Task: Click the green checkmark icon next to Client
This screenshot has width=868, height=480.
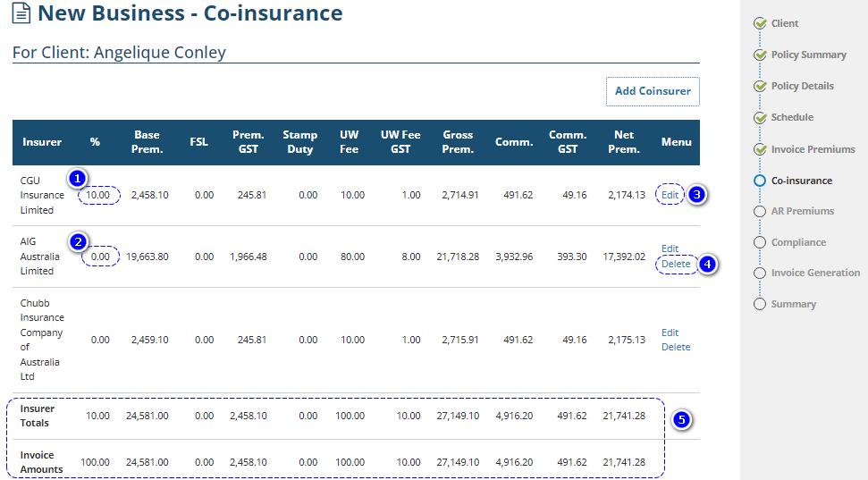Action: coord(760,24)
